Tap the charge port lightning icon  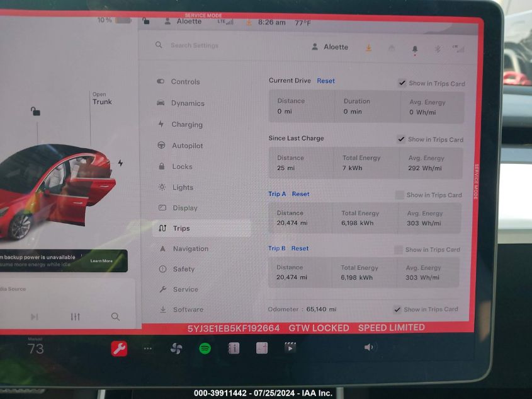[120, 163]
